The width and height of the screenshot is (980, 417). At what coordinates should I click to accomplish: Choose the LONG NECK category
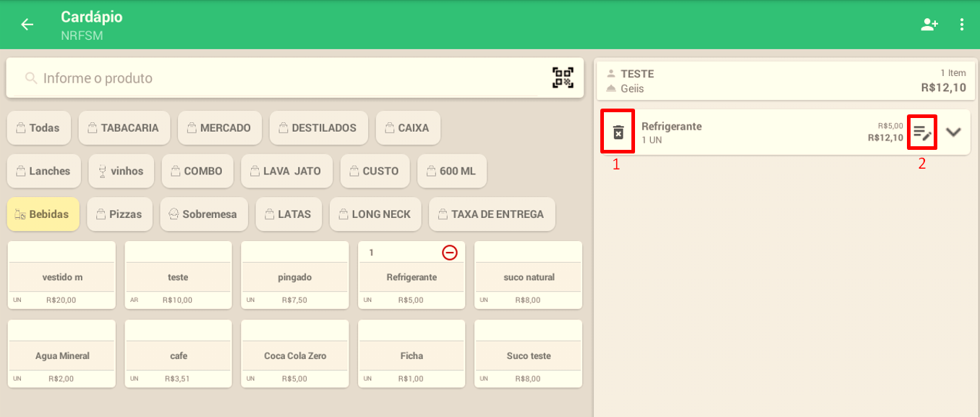coord(375,214)
